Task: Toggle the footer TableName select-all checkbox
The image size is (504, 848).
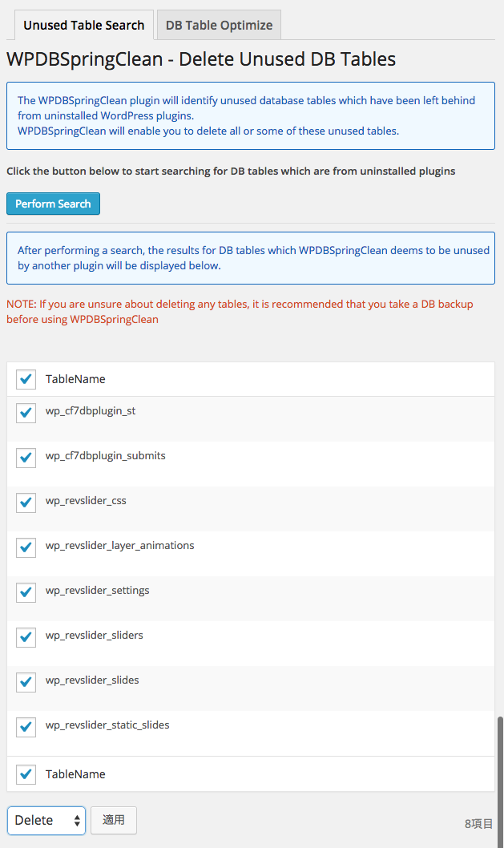Action: click(26, 774)
